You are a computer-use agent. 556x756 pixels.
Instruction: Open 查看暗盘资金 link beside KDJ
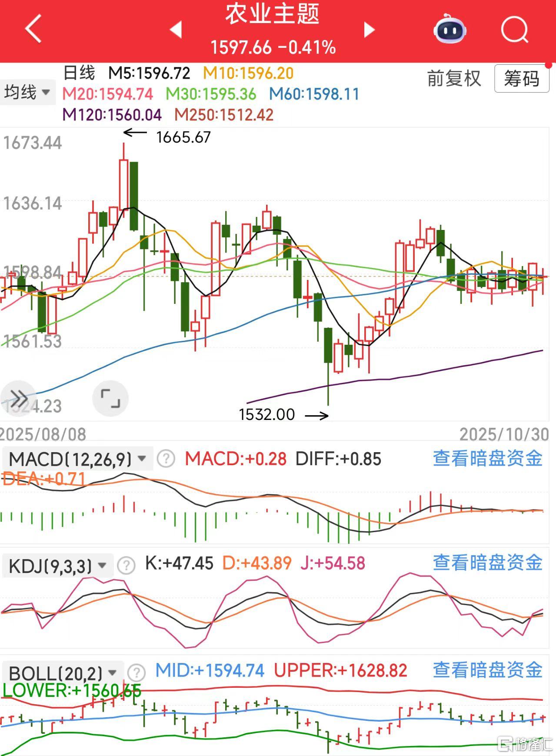[487, 563]
